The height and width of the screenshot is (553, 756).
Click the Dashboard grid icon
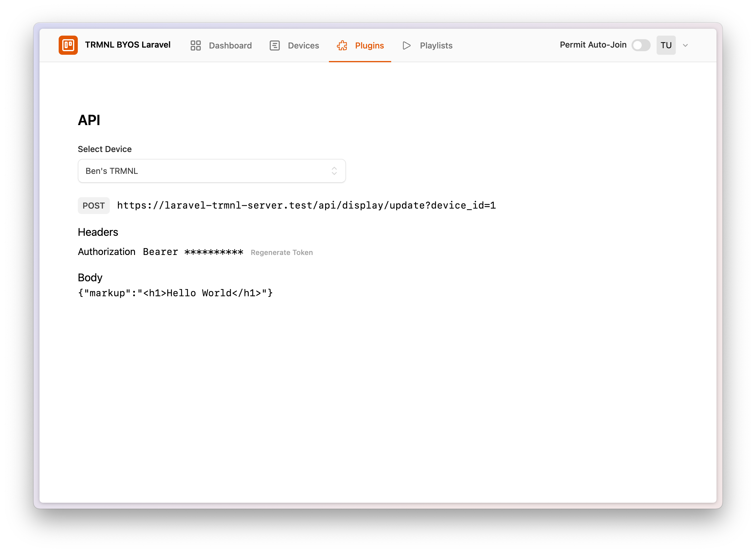point(195,45)
